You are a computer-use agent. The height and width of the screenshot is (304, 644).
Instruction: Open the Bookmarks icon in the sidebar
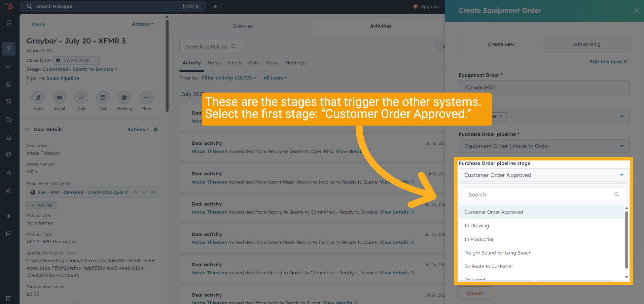(x=9, y=23)
